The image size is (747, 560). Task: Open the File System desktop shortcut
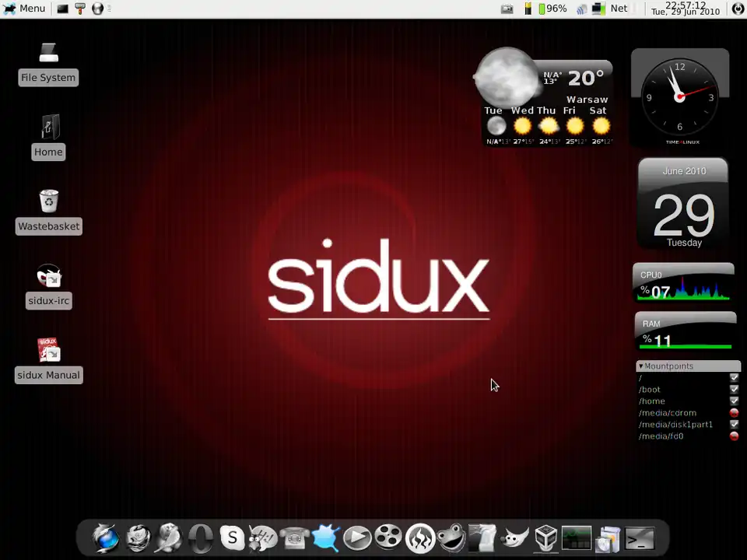(x=48, y=62)
